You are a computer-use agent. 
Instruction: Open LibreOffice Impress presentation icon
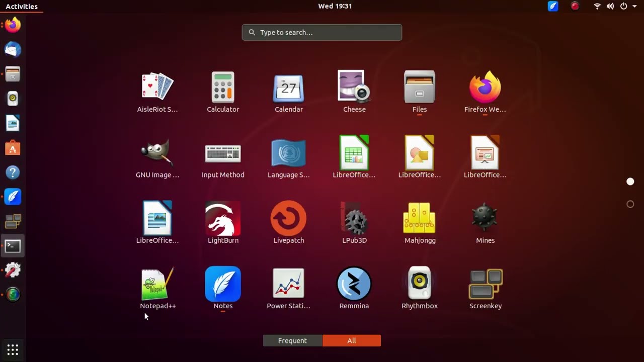click(485, 157)
